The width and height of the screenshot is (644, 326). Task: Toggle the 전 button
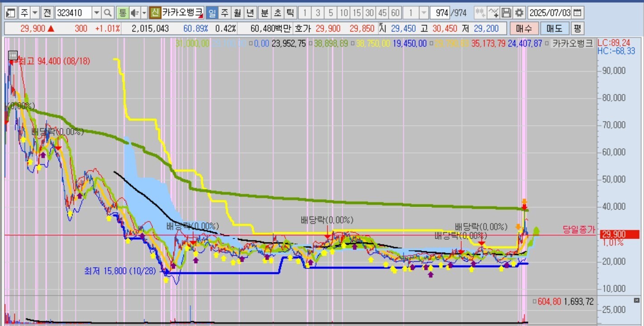pos(47,13)
